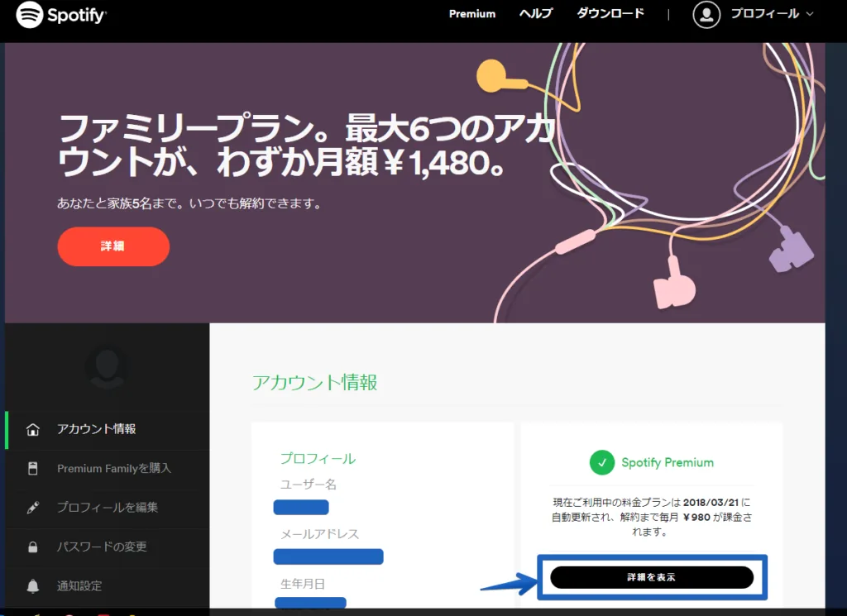Click the Spotify Premium plan heading
Viewport: 847px width, 616px height.
tap(668, 463)
